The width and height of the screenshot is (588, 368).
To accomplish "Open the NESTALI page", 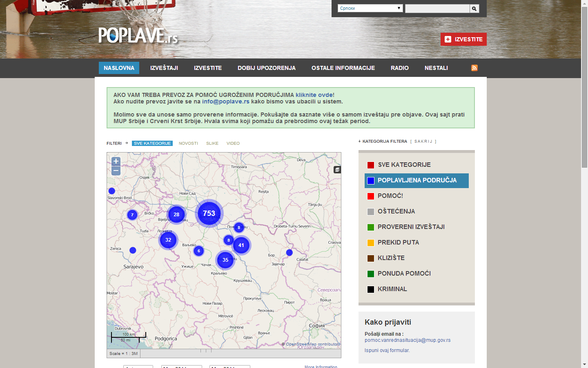I will [x=436, y=68].
